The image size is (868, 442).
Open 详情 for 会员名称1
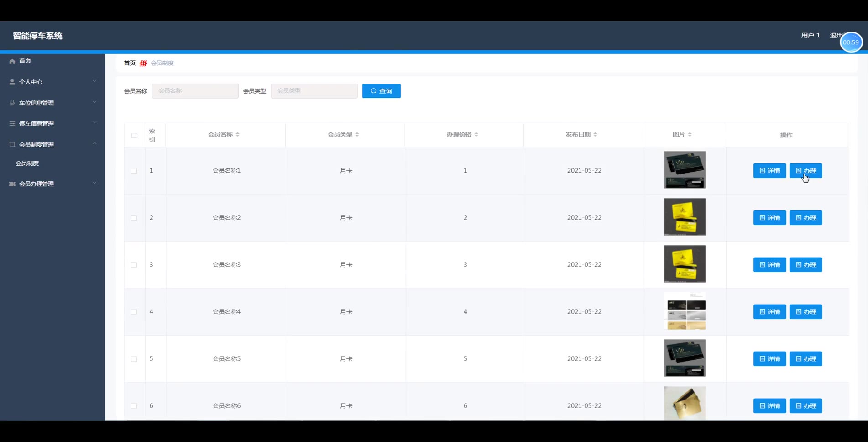click(769, 171)
